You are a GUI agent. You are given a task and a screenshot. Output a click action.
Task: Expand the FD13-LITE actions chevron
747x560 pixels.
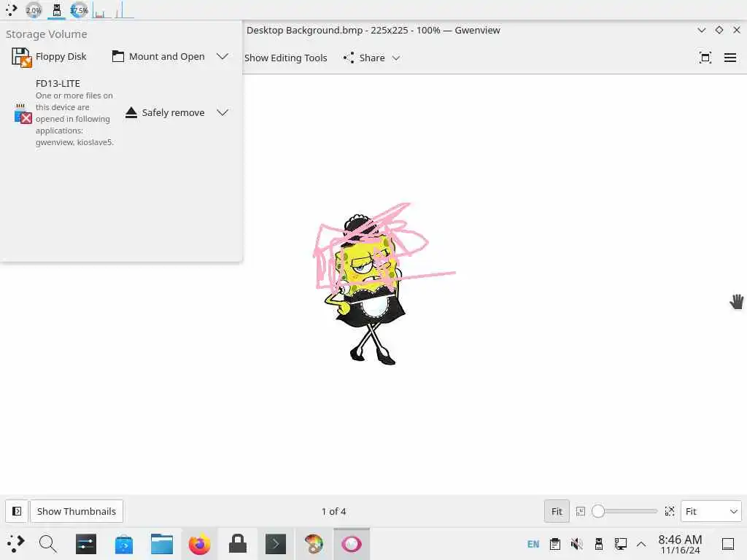coord(222,112)
